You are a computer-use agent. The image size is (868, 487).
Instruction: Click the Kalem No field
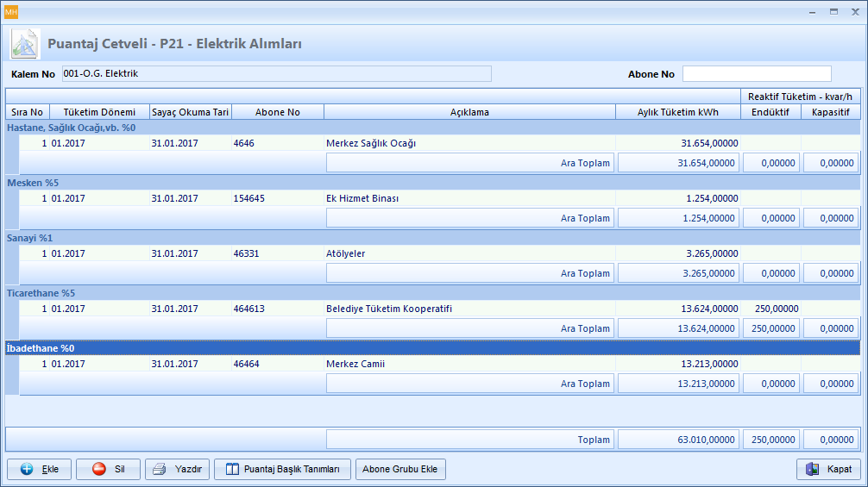click(276, 74)
